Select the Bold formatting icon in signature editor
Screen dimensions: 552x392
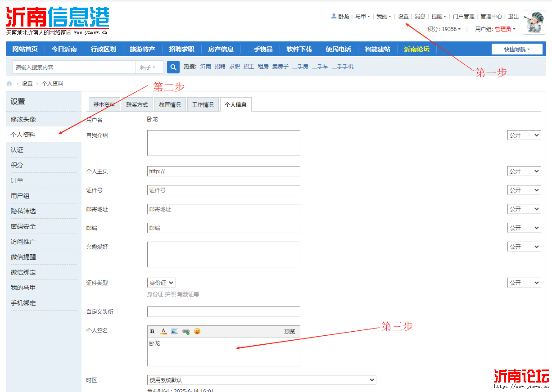[152, 331]
